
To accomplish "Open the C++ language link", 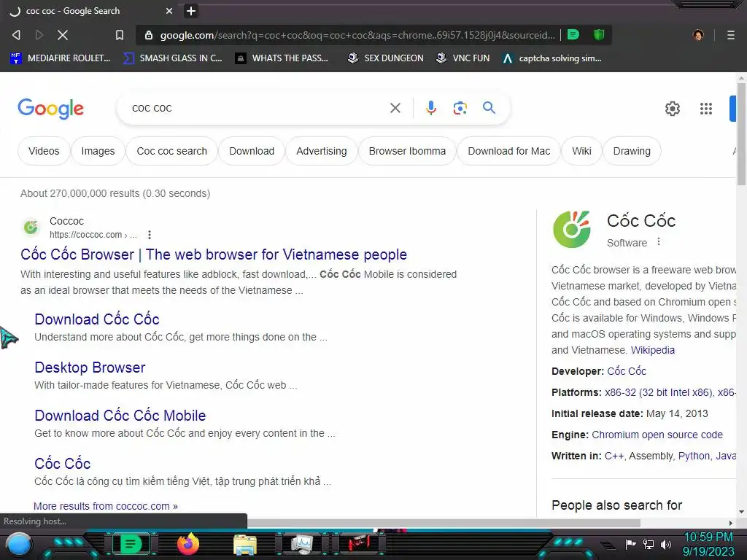I will [x=614, y=456].
